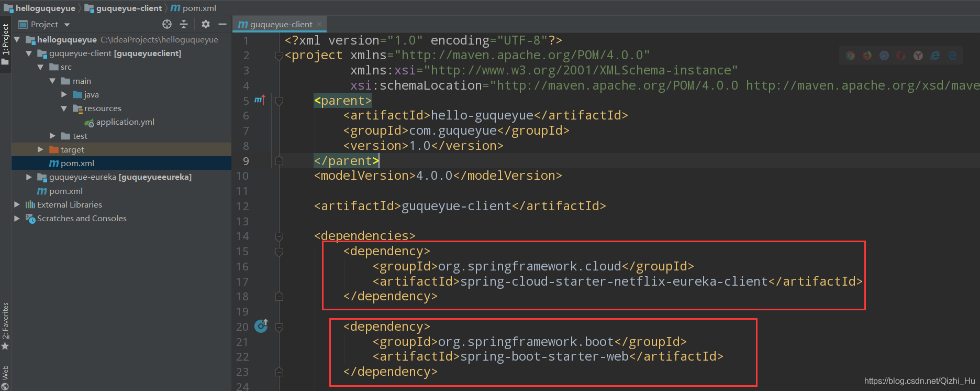The width and height of the screenshot is (980, 391).
Task: Click the fold end marker on line 9
Action: coord(279,161)
